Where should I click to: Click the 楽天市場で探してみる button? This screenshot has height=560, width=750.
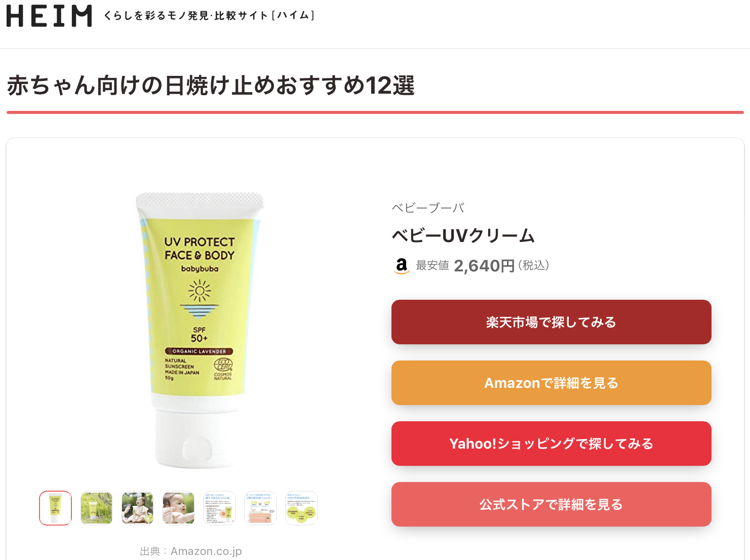(551, 322)
